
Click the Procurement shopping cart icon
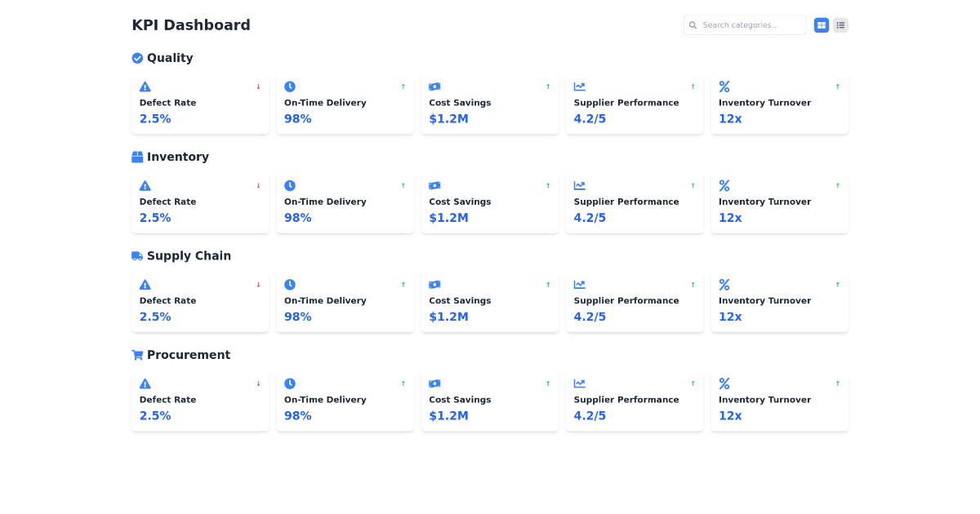tap(137, 354)
